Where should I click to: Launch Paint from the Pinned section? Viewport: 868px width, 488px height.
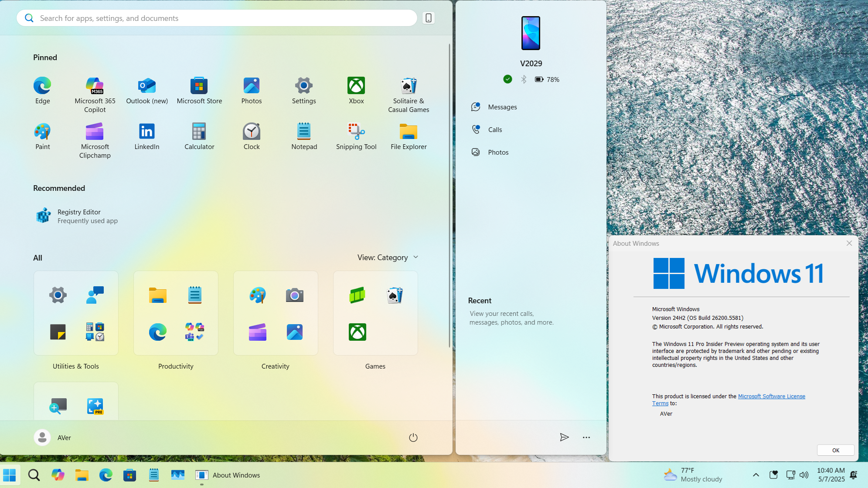[x=42, y=136]
